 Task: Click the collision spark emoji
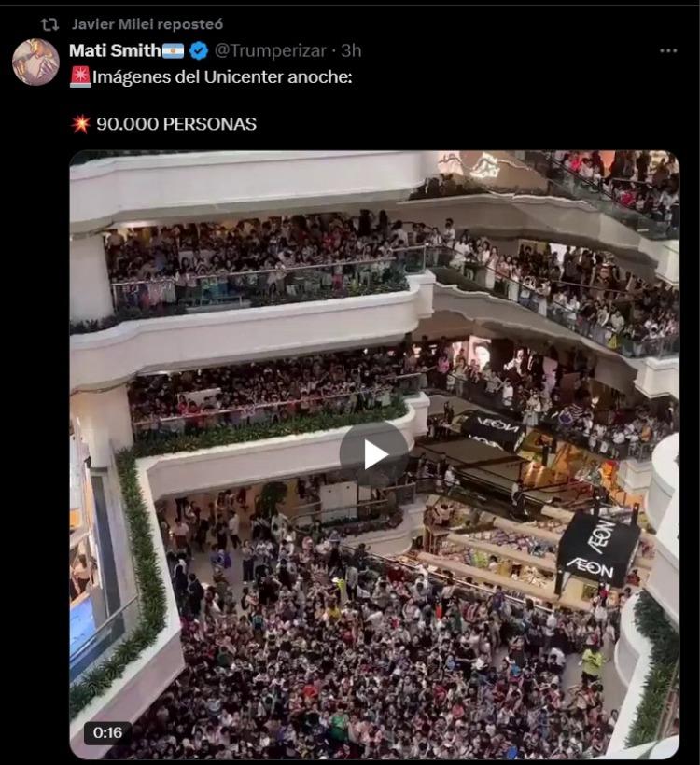(x=80, y=124)
